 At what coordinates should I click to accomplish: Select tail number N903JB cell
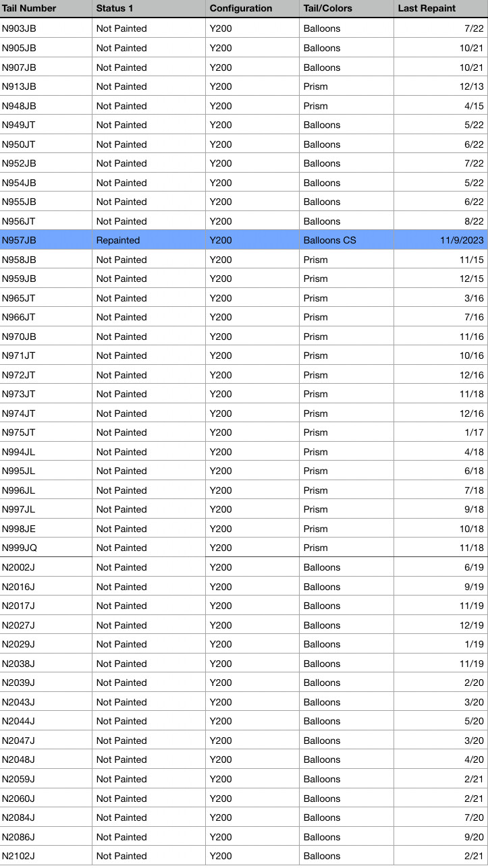coord(20,28)
